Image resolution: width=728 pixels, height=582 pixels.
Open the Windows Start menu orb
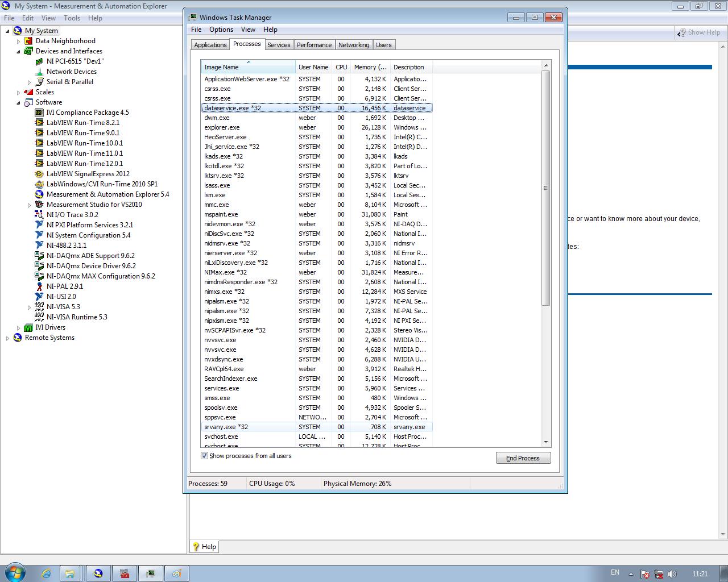pos(15,573)
